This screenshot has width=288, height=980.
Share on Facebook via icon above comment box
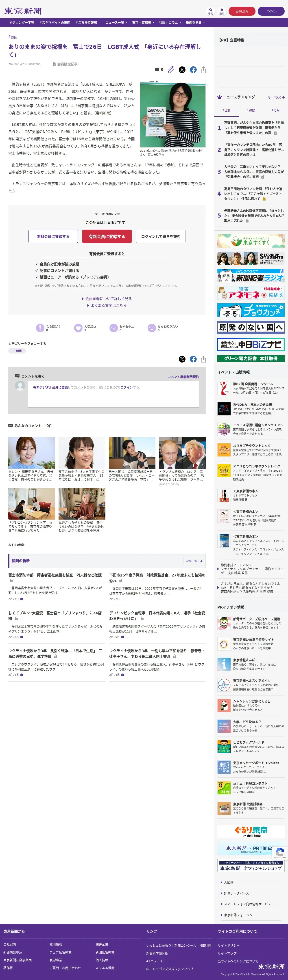click(x=193, y=359)
